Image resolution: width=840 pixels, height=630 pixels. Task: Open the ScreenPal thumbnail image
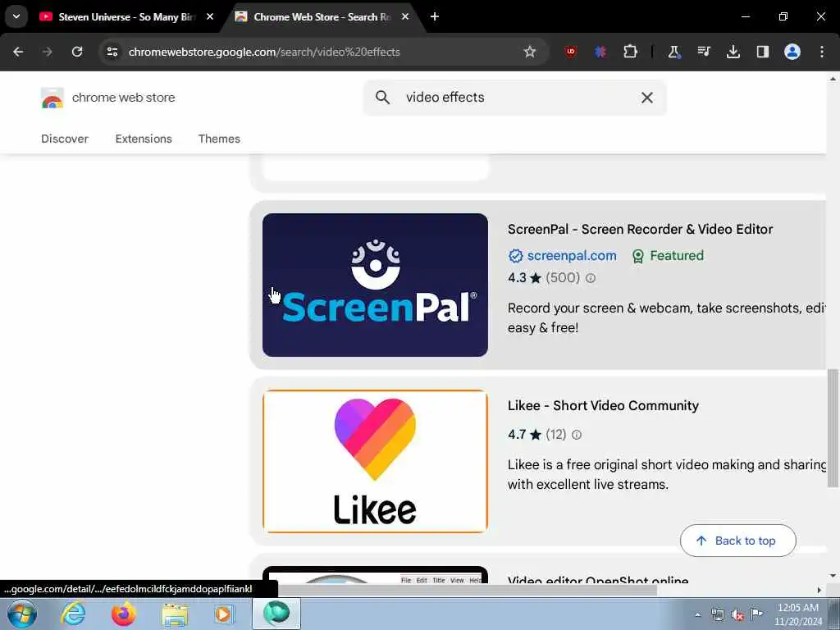point(375,285)
